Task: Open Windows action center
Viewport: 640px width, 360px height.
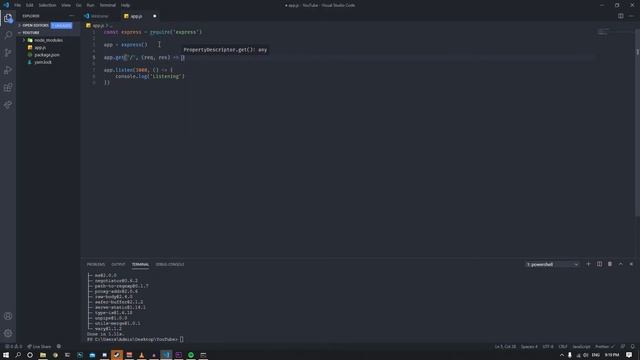Action: click(629, 355)
